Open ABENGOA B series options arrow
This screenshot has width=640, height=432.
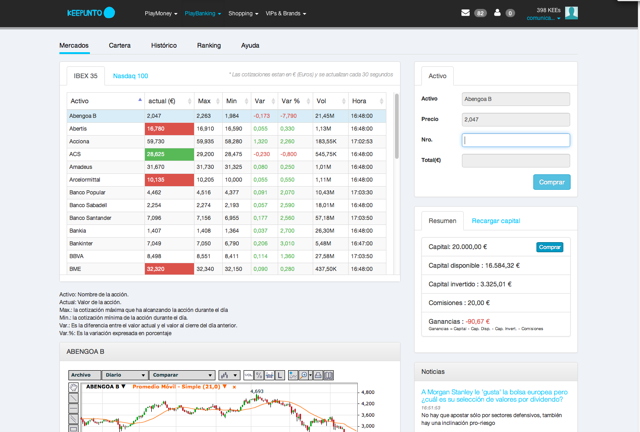pyautogui.click(x=123, y=386)
